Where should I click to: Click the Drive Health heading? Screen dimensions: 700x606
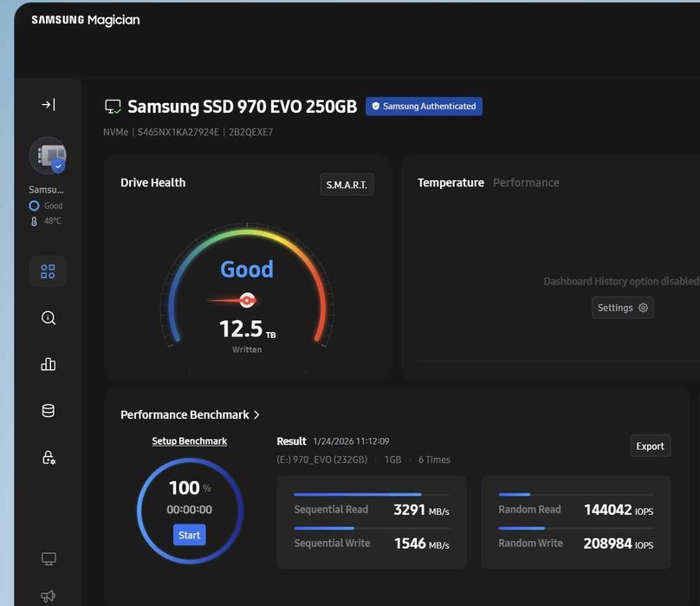pos(152,183)
